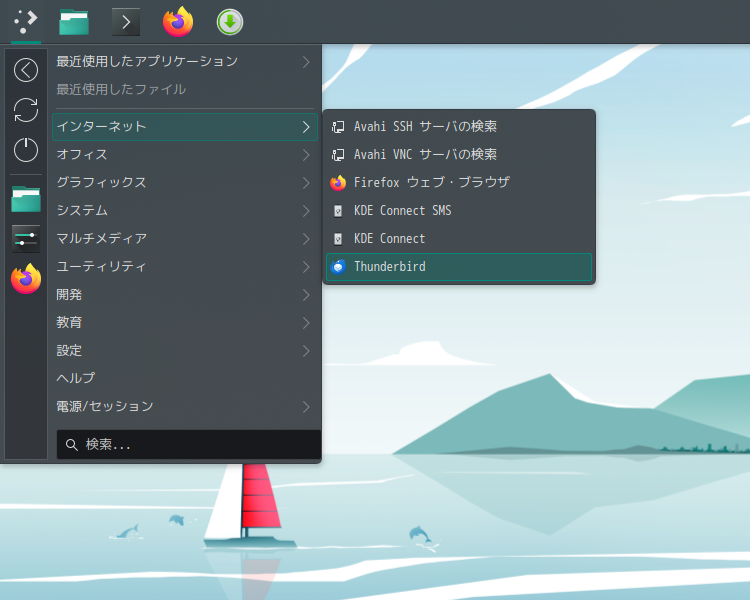Click the KDE Connect phone icon
The image size is (750, 600).
click(x=338, y=239)
